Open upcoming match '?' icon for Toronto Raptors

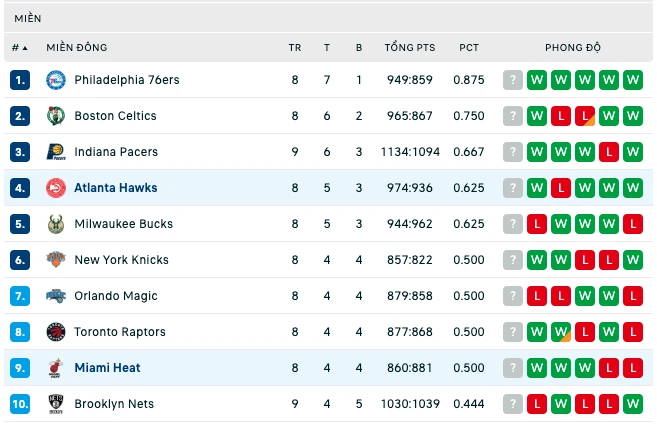coord(512,332)
